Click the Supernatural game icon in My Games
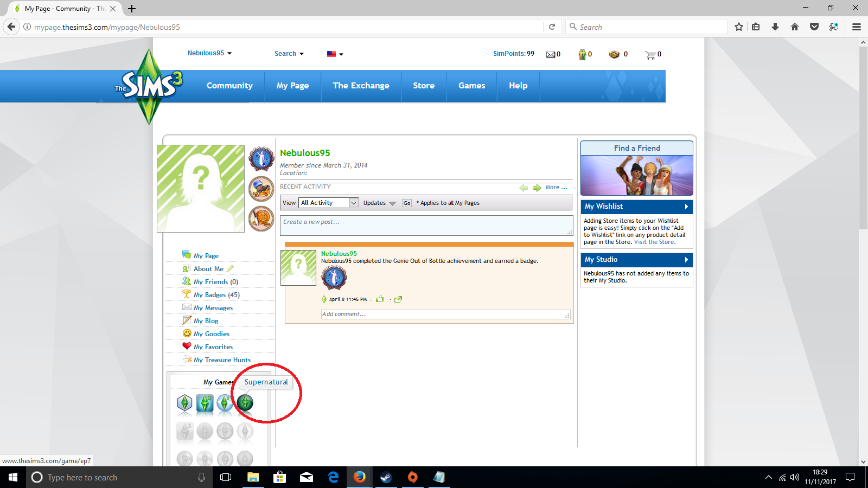The image size is (868, 488). pyautogui.click(x=245, y=403)
